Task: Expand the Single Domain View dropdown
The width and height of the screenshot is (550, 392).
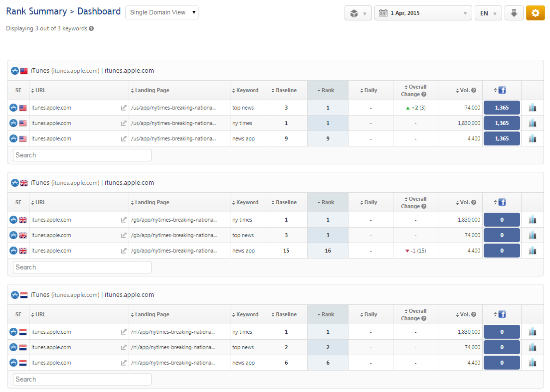Action: tap(162, 12)
